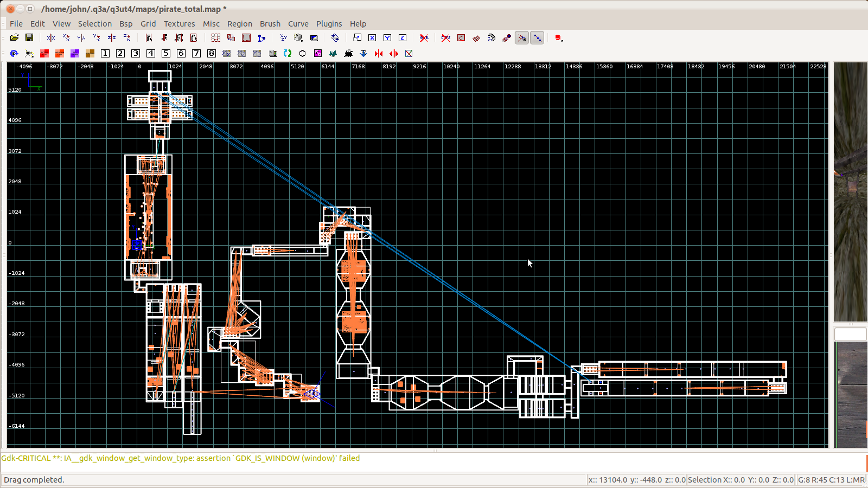Toggle the crossed-out model selection filter

tap(424, 38)
